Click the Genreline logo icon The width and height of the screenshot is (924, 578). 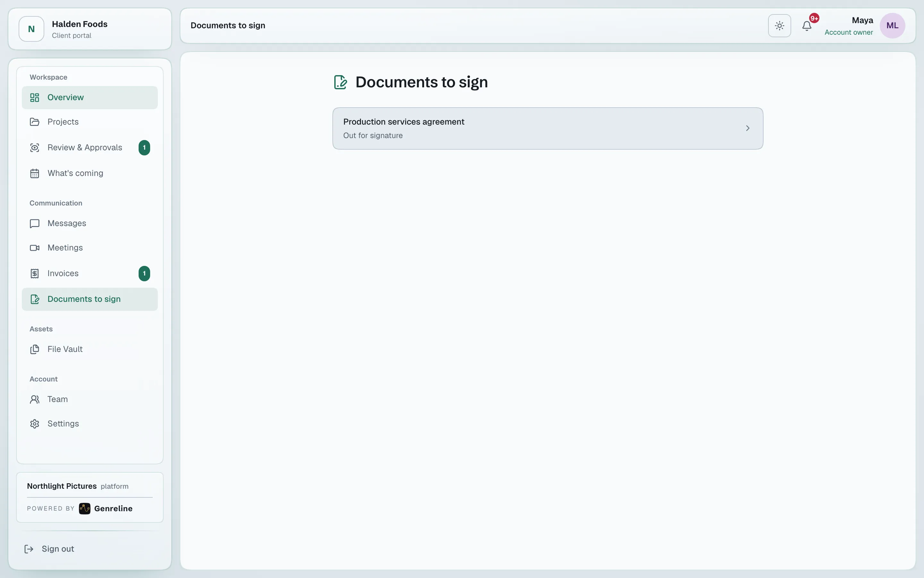[85, 508]
